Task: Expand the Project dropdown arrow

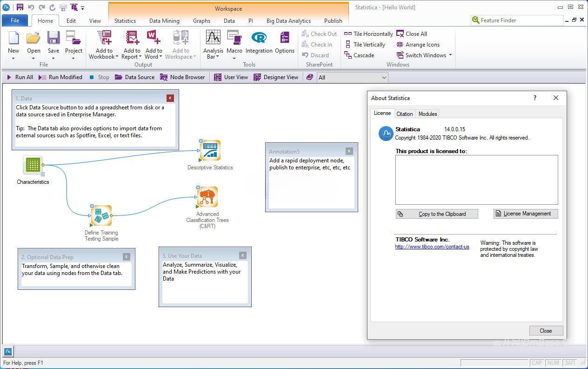Action: point(73,58)
